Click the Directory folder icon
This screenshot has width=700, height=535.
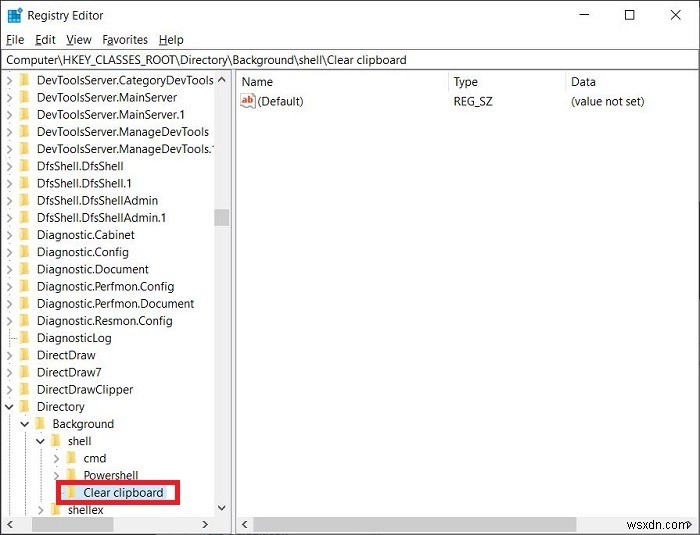25,407
